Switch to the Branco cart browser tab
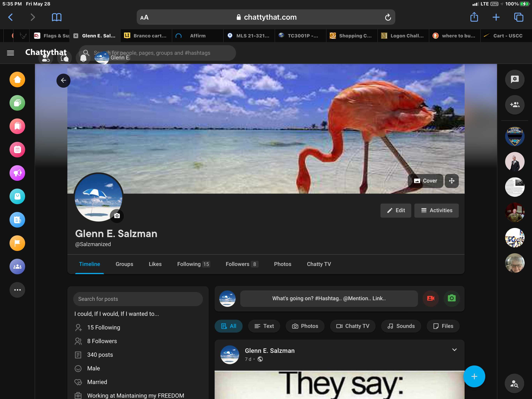 [x=146, y=36]
